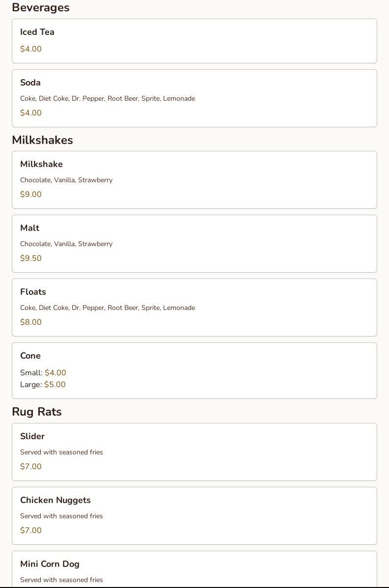Click the Rug Rats section heading
This screenshot has width=389, height=588.
[37, 412]
